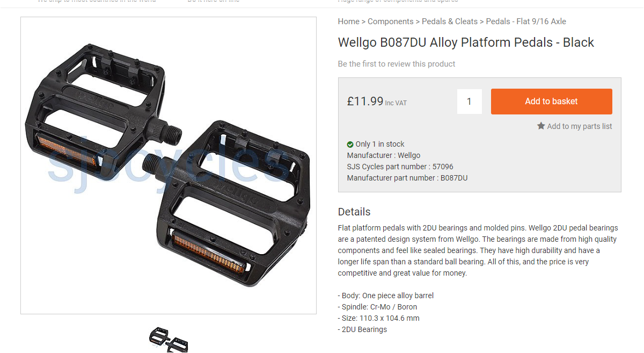This screenshot has height=353, width=644.
Task: Click the Only 1 in stock text
Action: [x=380, y=144]
